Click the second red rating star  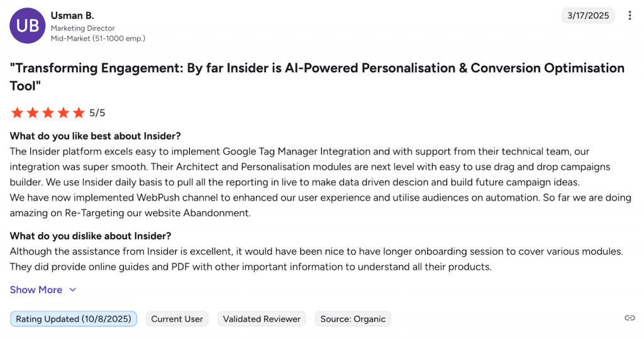33,113
